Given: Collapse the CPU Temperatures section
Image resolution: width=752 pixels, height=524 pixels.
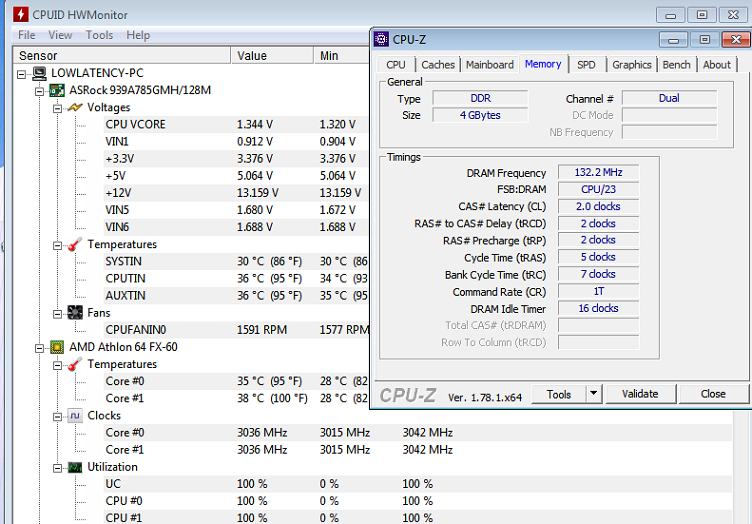Looking at the screenshot, I should (x=57, y=365).
